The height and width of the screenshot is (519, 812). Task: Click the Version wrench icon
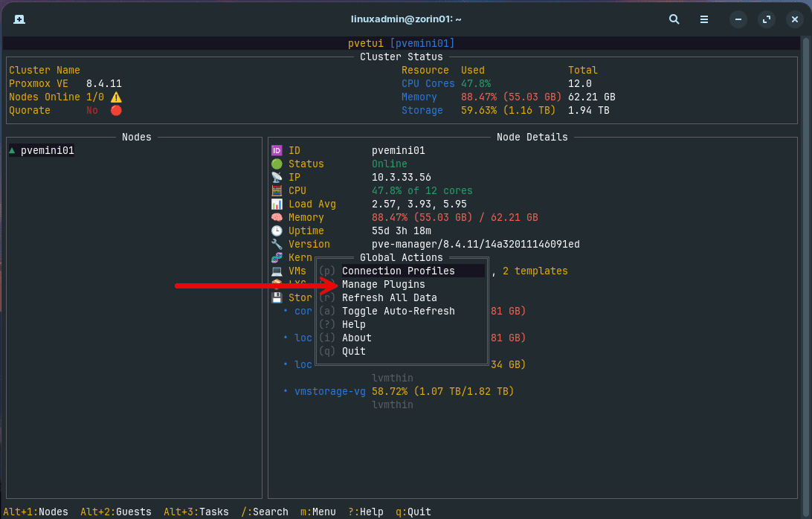[277, 244]
